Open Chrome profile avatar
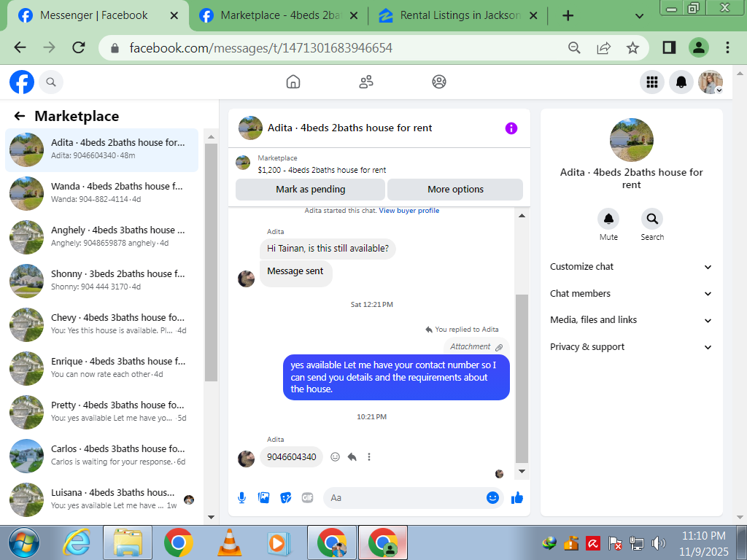 coord(698,47)
